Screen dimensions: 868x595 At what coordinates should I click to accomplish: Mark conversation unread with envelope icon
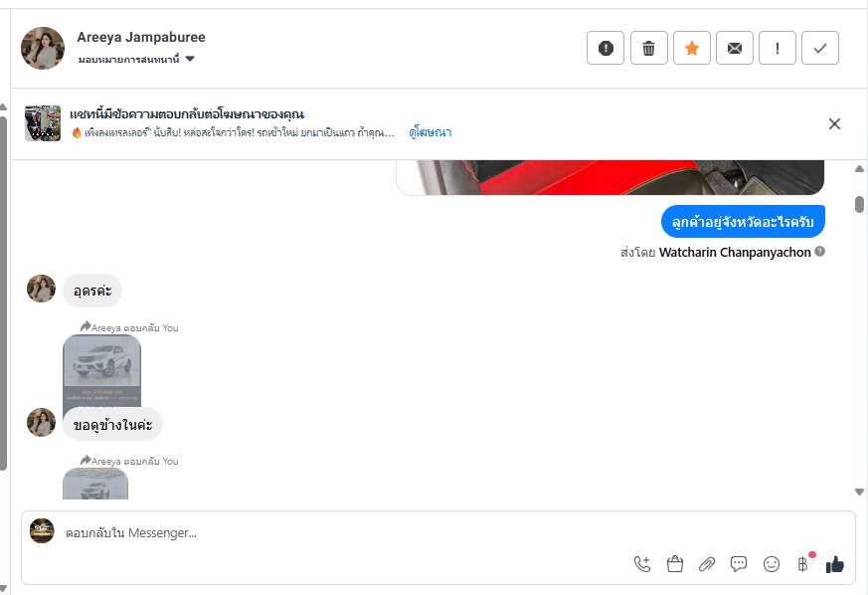[735, 48]
